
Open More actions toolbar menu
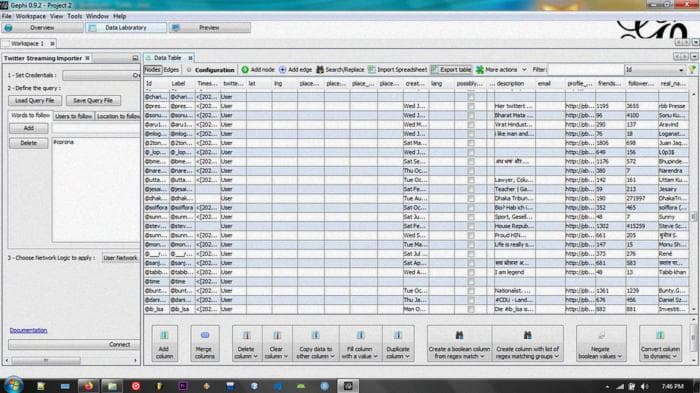click(x=501, y=70)
